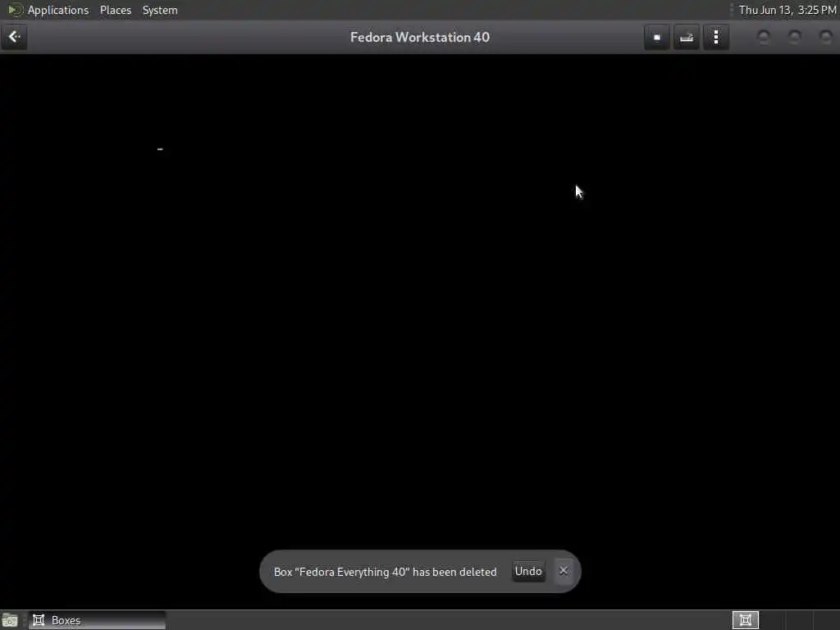The image size is (840, 630).
Task: Open the three-dot menu in header bar
Action: (x=715, y=37)
